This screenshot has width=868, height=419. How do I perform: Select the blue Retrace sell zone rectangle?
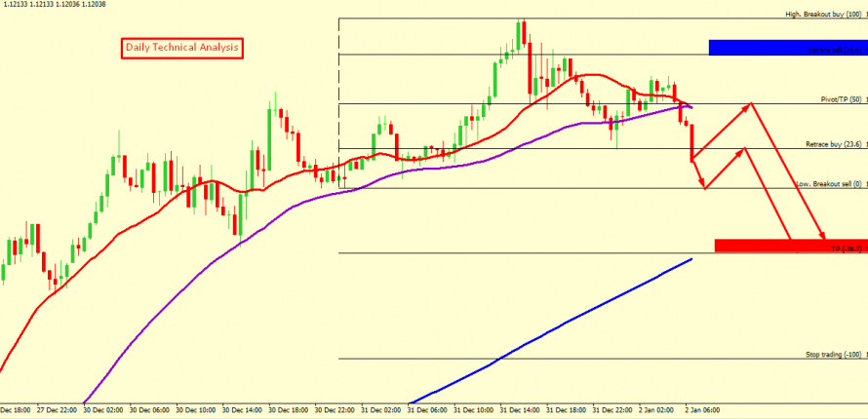(x=786, y=48)
